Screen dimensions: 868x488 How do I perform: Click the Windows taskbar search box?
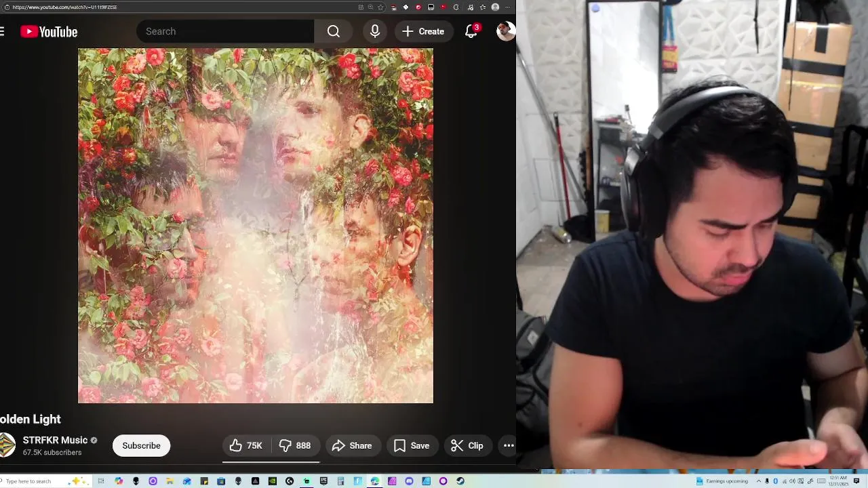tap(47, 481)
